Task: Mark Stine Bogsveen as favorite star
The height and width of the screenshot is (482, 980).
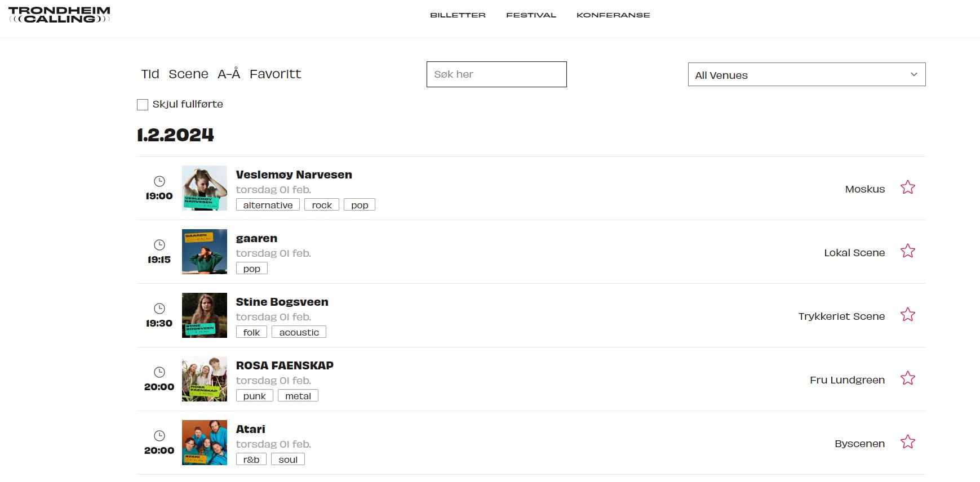Action: click(x=907, y=315)
